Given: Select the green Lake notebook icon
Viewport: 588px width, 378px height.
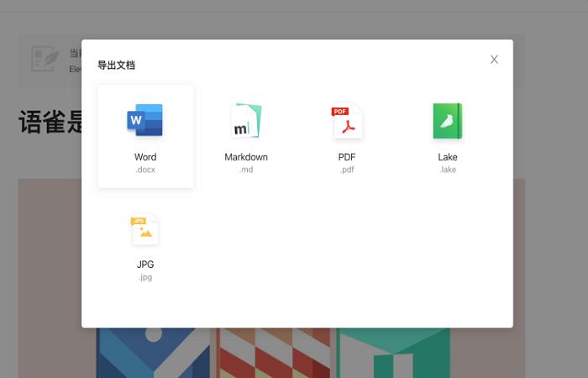Looking at the screenshot, I should pos(448,121).
